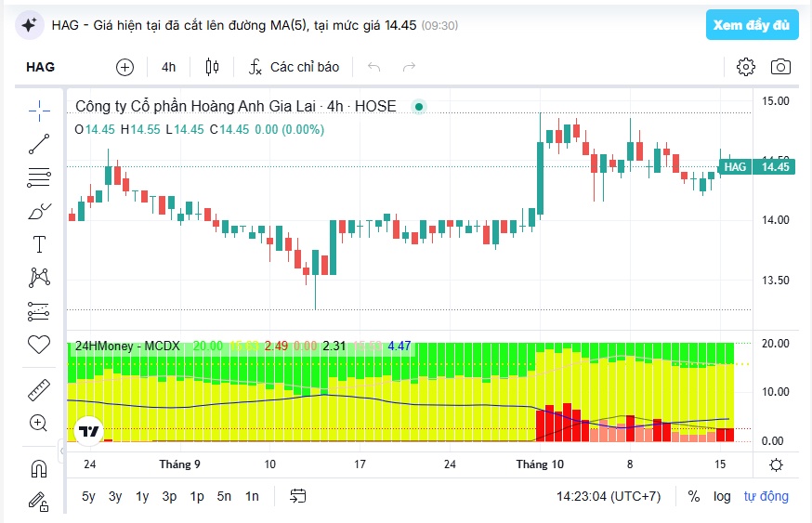Click the heart favorites icon

pos(39,345)
